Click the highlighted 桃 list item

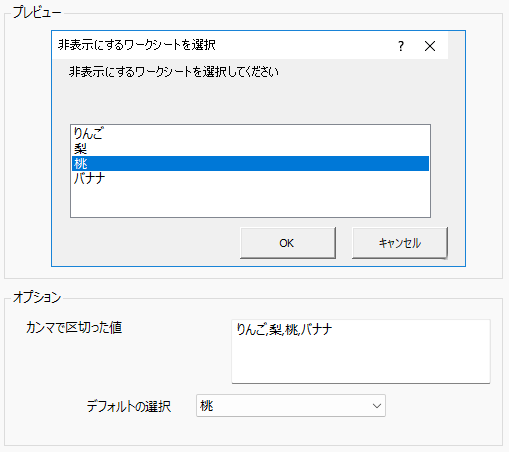click(x=250, y=163)
